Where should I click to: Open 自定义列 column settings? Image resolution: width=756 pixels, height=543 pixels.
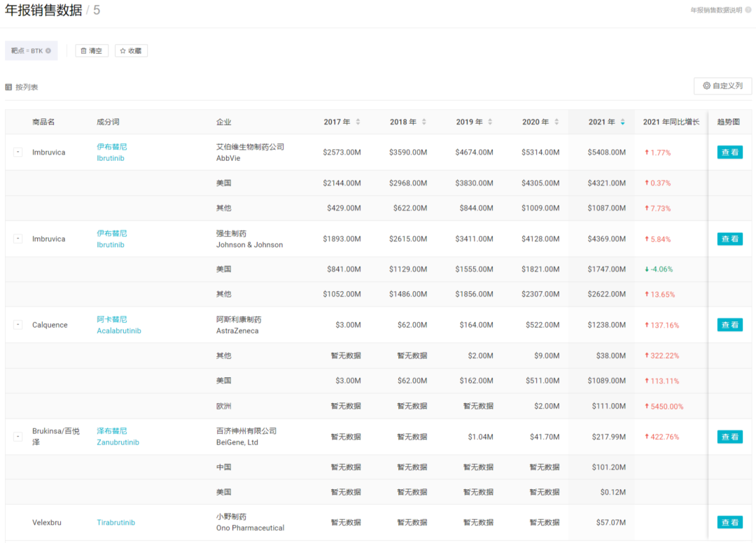click(x=722, y=86)
